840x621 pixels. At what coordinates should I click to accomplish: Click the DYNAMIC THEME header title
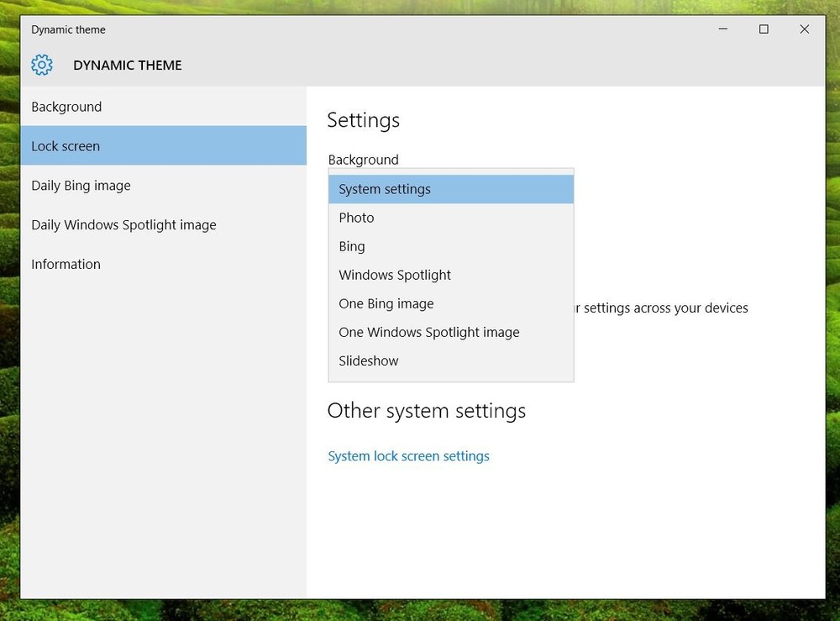click(128, 66)
